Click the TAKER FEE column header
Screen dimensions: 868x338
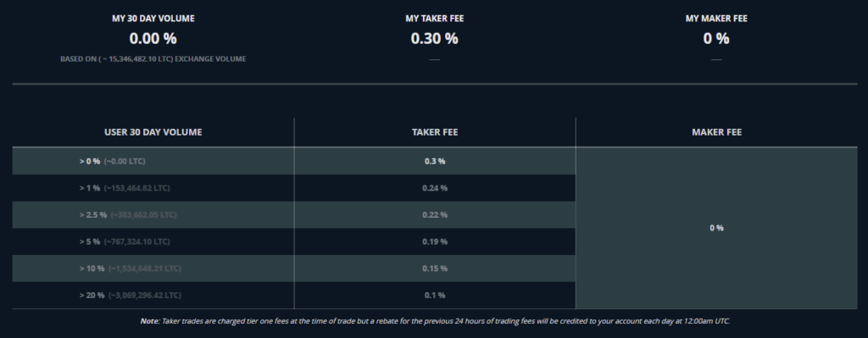pyautogui.click(x=435, y=132)
